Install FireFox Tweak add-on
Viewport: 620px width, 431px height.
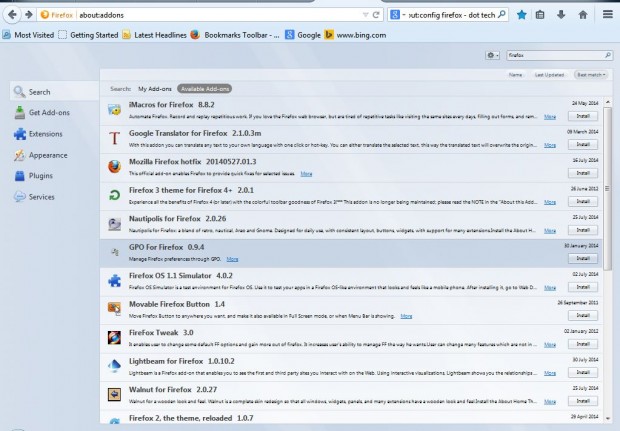pyautogui.click(x=583, y=344)
